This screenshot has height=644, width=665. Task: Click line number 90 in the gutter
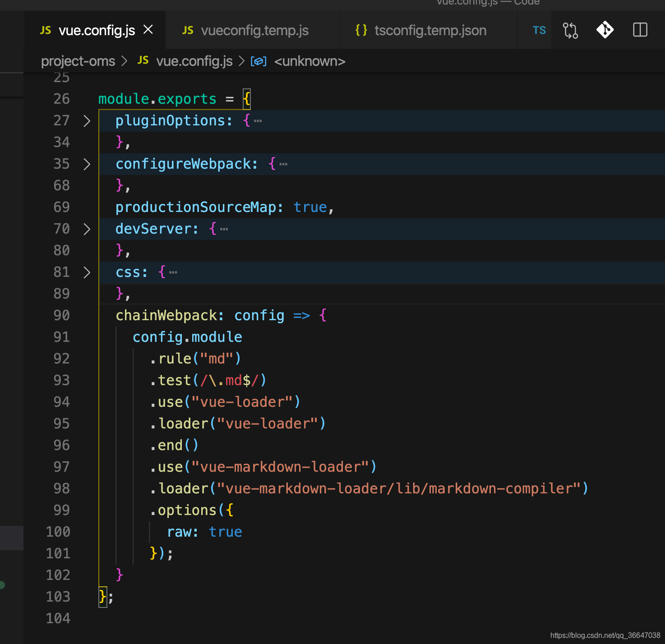[61, 315]
